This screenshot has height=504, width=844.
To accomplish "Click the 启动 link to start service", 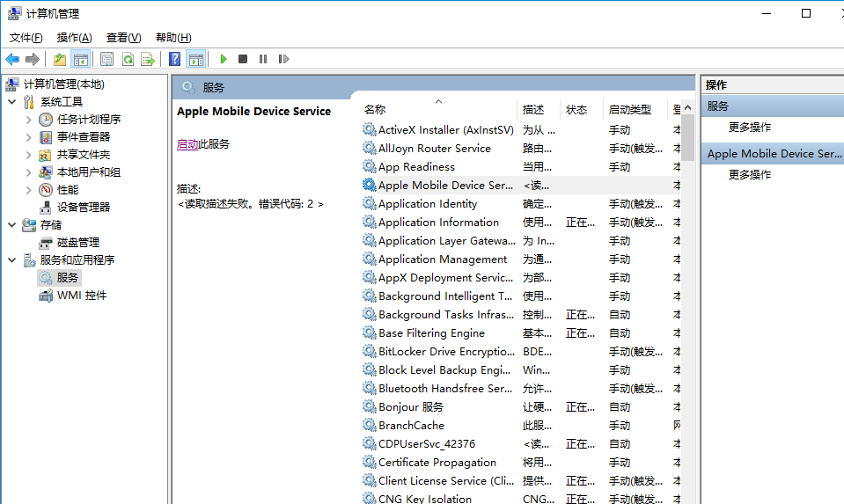I will coord(187,144).
